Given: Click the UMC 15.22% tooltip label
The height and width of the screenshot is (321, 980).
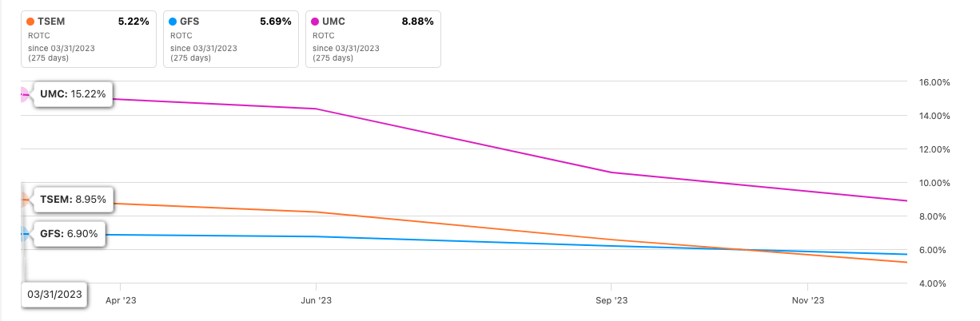Looking at the screenshot, I should 73,94.
